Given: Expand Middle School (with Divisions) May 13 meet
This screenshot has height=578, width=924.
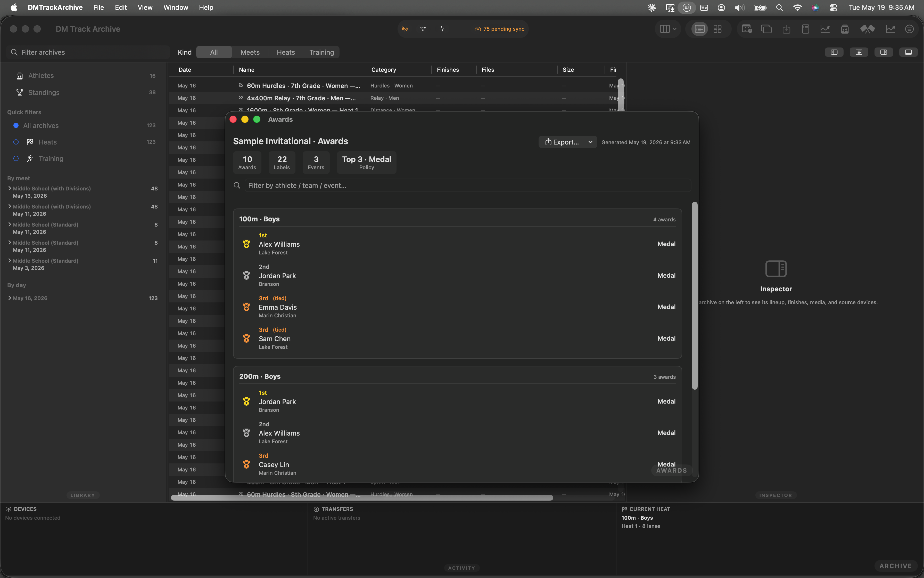Looking at the screenshot, I should pos(10,188).
